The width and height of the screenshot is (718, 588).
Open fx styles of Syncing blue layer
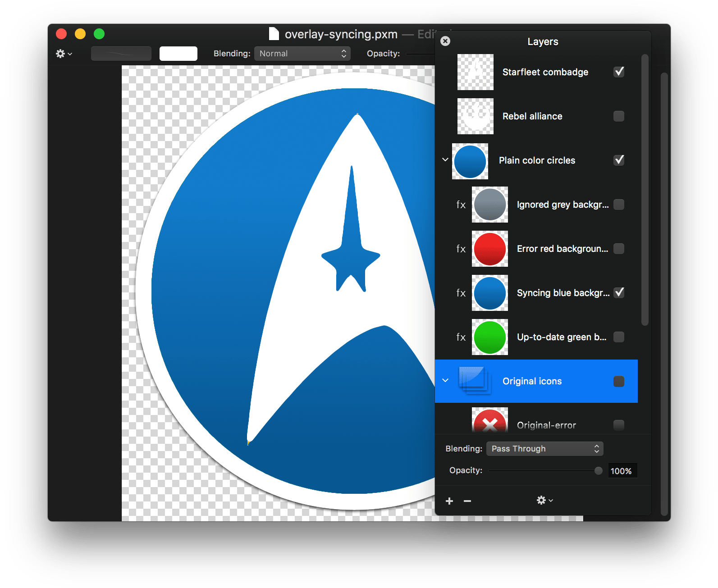461,293
